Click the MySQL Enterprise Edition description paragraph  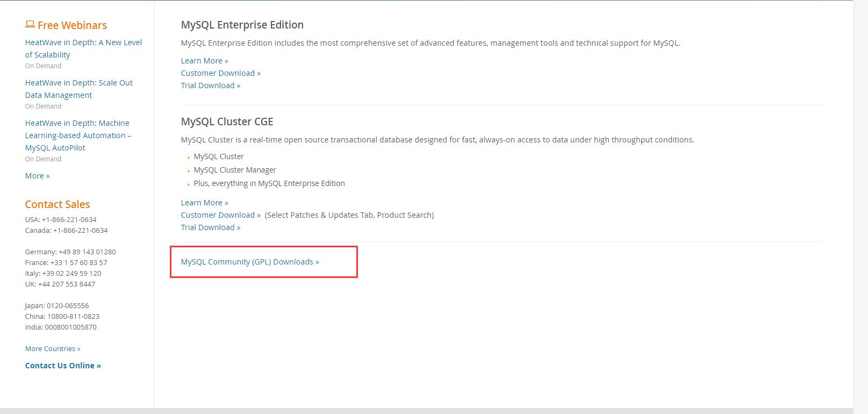431,43
